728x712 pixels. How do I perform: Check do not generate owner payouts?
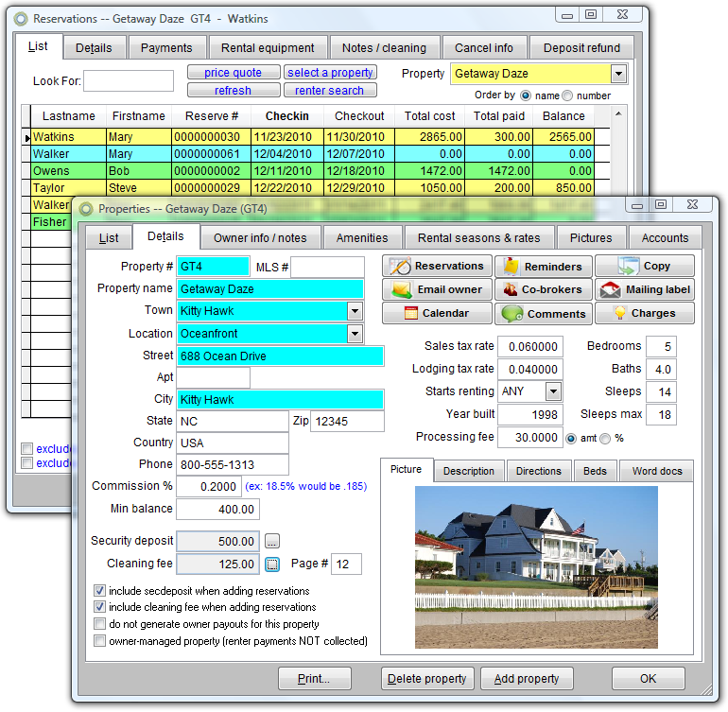point(99,624)
